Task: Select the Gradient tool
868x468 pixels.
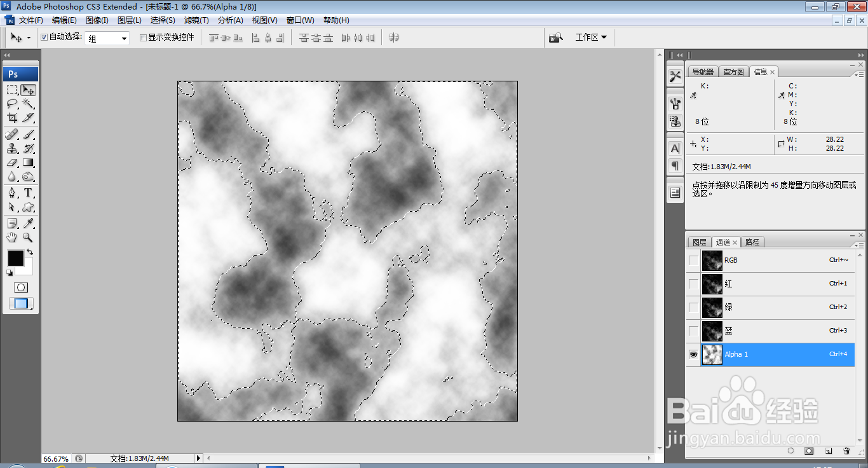Action: pos(28,163)
